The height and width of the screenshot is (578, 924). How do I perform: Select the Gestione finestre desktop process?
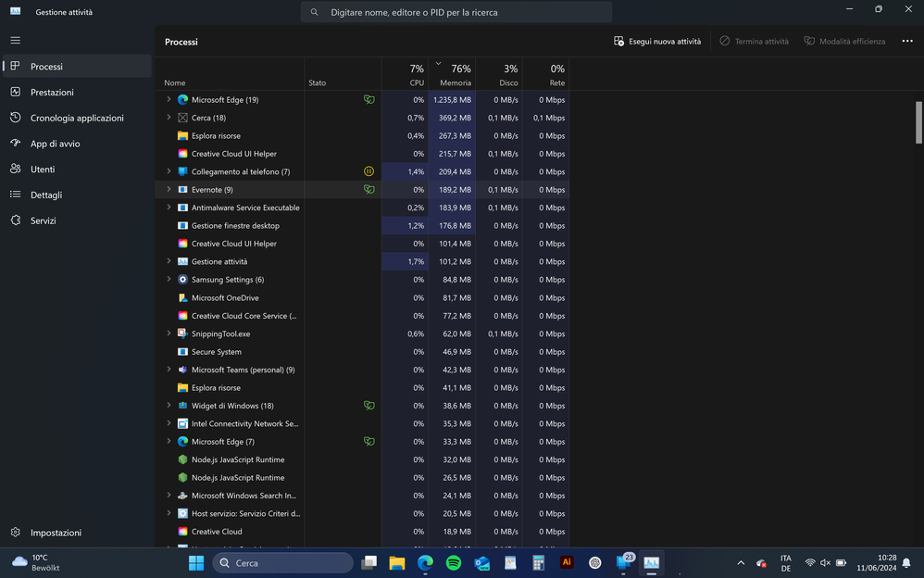point(363,225)
